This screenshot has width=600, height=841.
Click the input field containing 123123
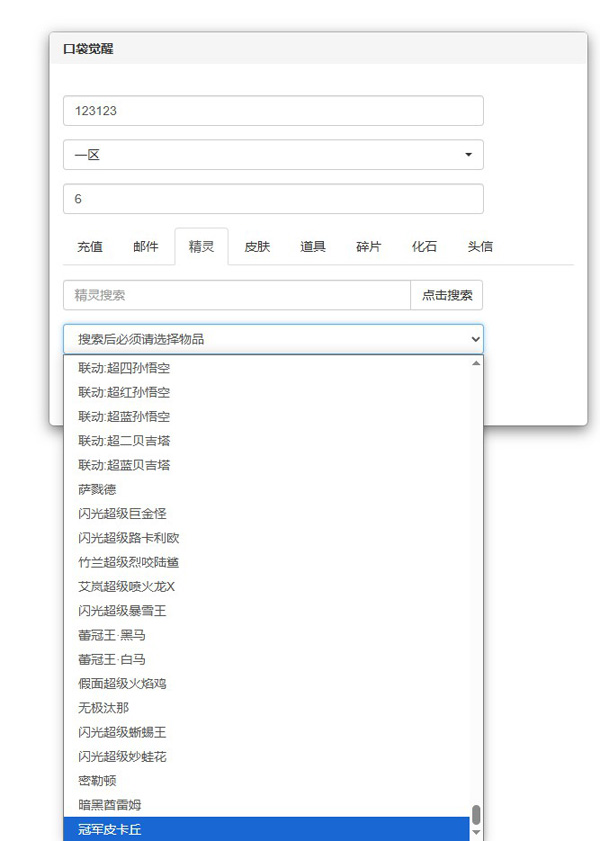(x=273, y=110)
